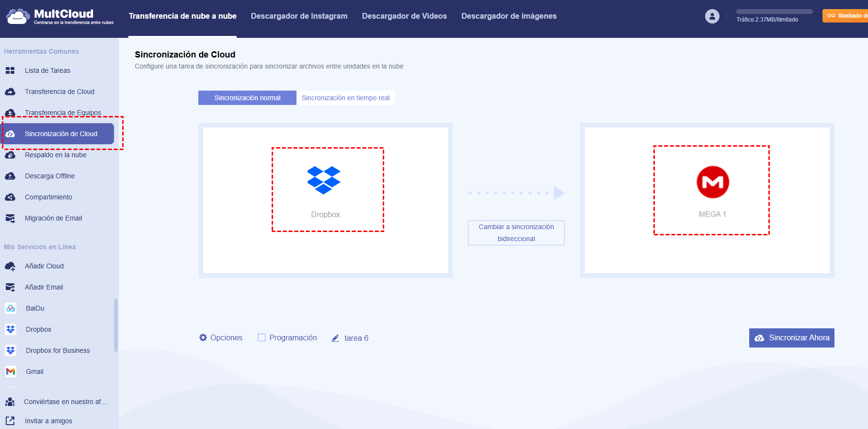Click the Sincronización de Cloud sidebar icon
Screen dimensions: 868x429
click(x=10, y=134)
